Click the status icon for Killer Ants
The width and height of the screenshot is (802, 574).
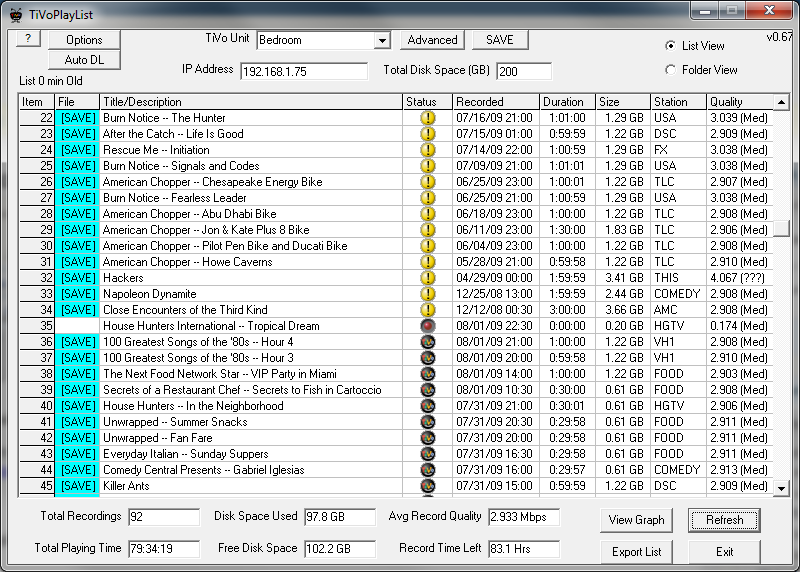[x=428, y=486]
